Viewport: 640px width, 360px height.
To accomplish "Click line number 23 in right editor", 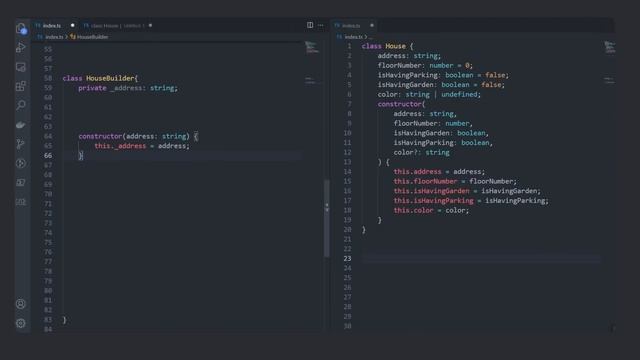I will click(347, 258).
